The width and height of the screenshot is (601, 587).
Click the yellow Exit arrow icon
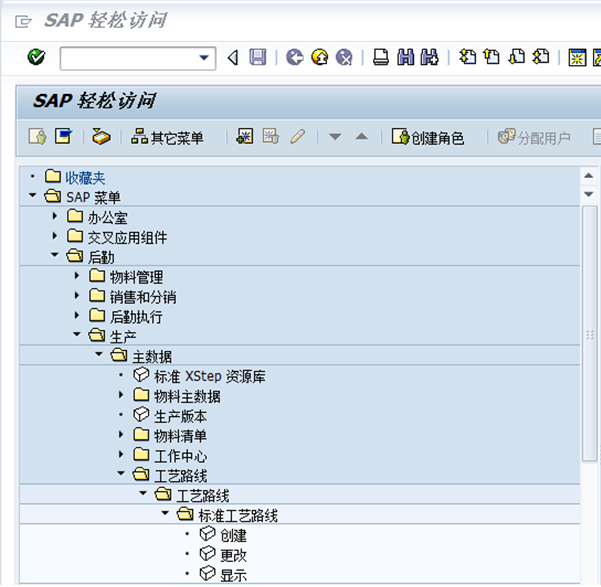[x=320, y=58]
